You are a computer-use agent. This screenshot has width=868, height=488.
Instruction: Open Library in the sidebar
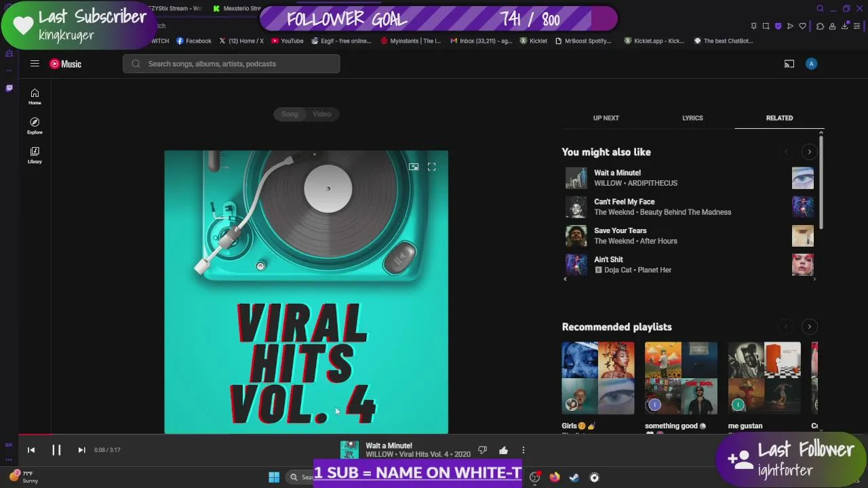click(x=35, y=155)
